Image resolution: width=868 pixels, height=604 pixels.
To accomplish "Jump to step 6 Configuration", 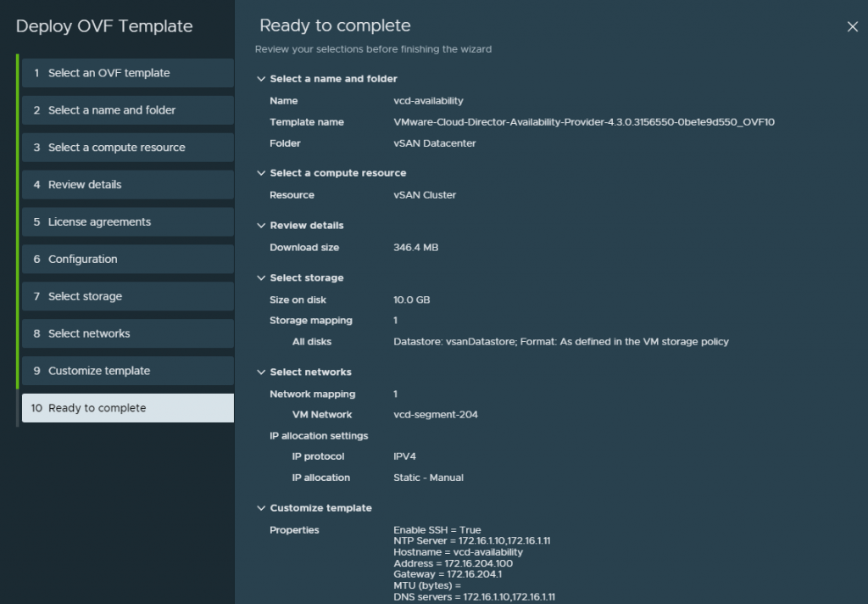I will tap(128, 259).
